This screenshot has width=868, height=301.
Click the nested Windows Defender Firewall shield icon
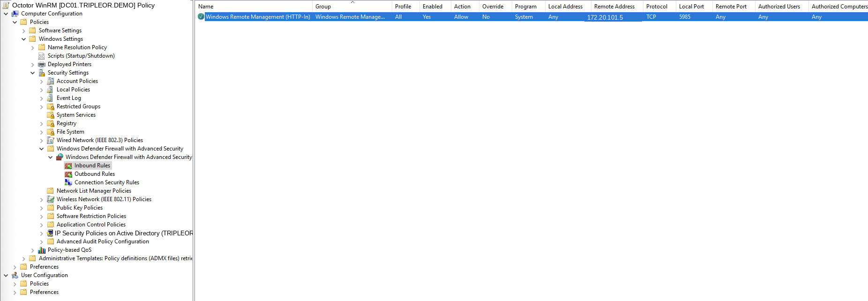[x=60, y=157]
